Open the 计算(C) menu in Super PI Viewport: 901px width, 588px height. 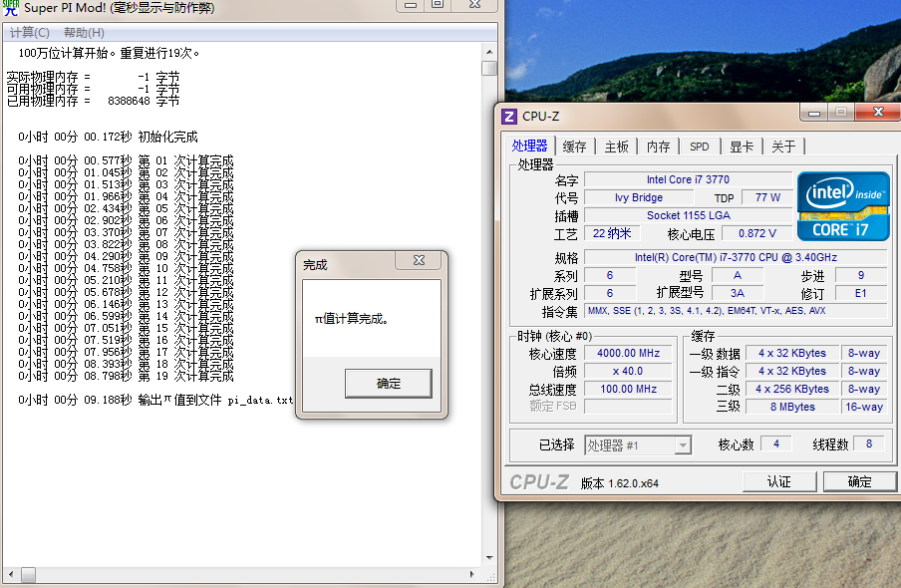tap(29, 33)
